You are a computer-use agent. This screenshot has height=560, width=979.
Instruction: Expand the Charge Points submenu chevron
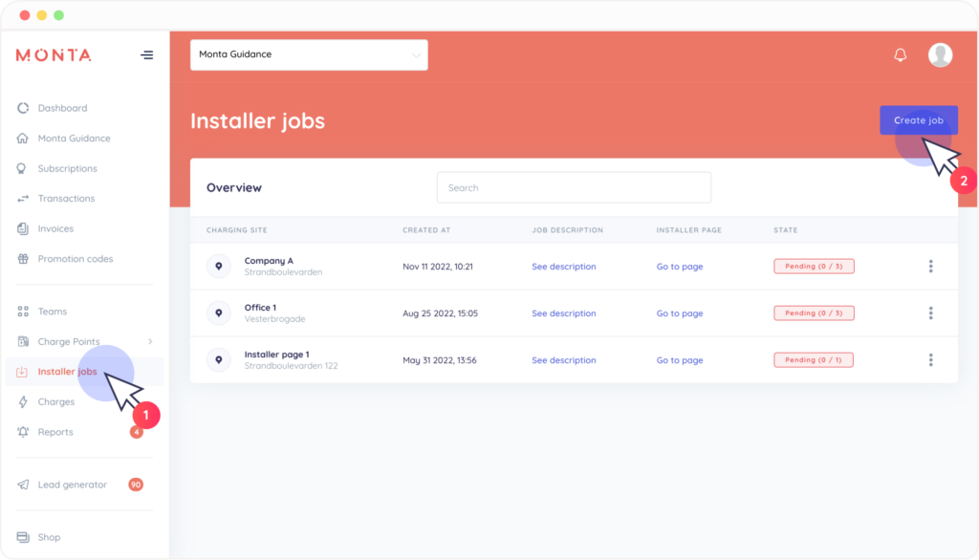(x=150, y=341)
